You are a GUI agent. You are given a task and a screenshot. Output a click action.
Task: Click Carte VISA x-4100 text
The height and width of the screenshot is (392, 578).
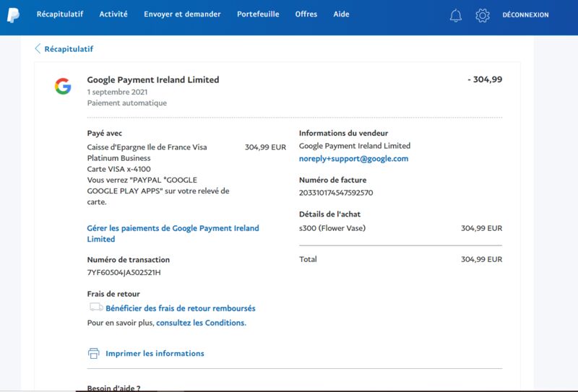click(118, 169)
